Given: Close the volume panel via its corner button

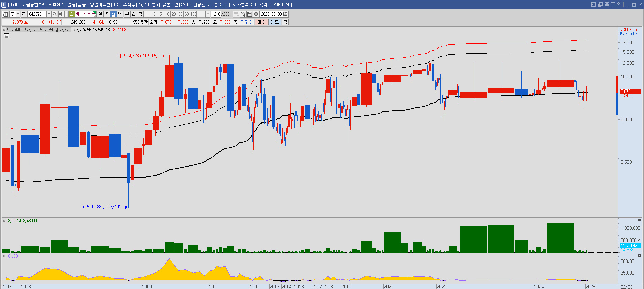Looking at the screenshot, I should [x=640, y=220].
